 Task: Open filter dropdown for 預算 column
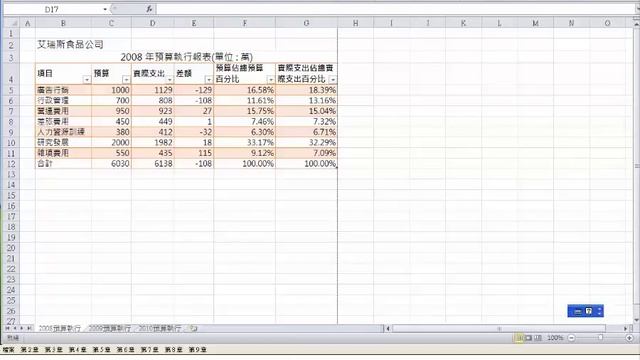tap(126, 80)
